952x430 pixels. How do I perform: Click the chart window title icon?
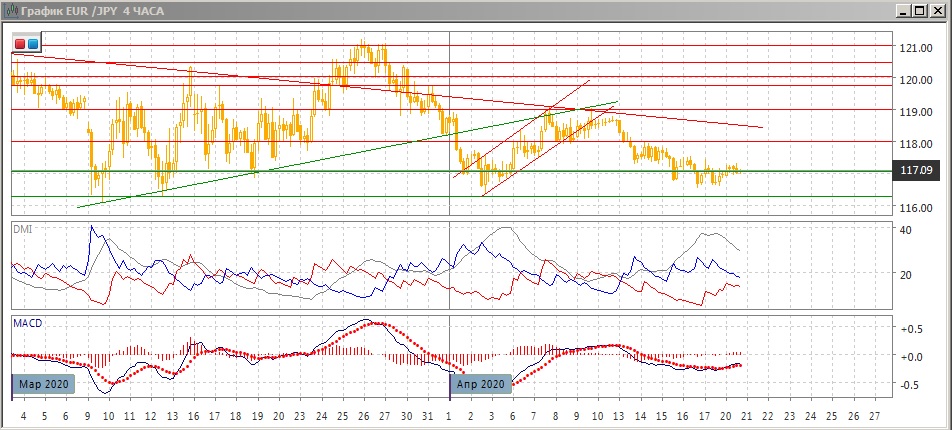9,10
